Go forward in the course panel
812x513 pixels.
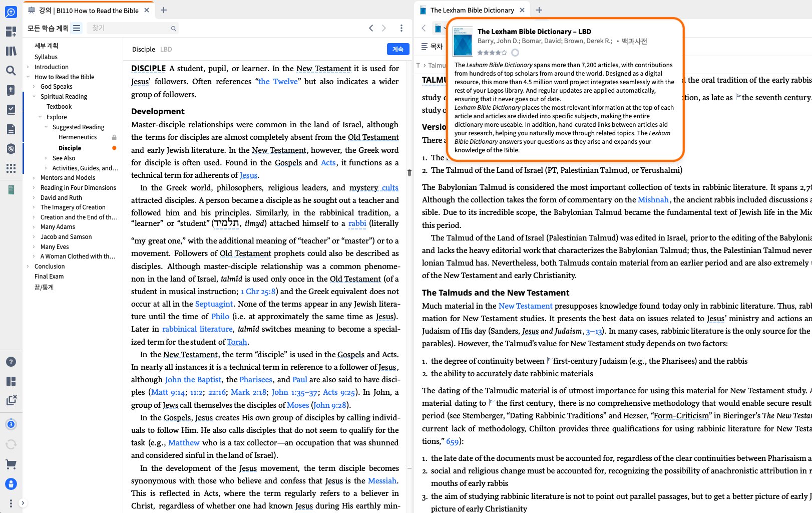(x=384, y=28)
